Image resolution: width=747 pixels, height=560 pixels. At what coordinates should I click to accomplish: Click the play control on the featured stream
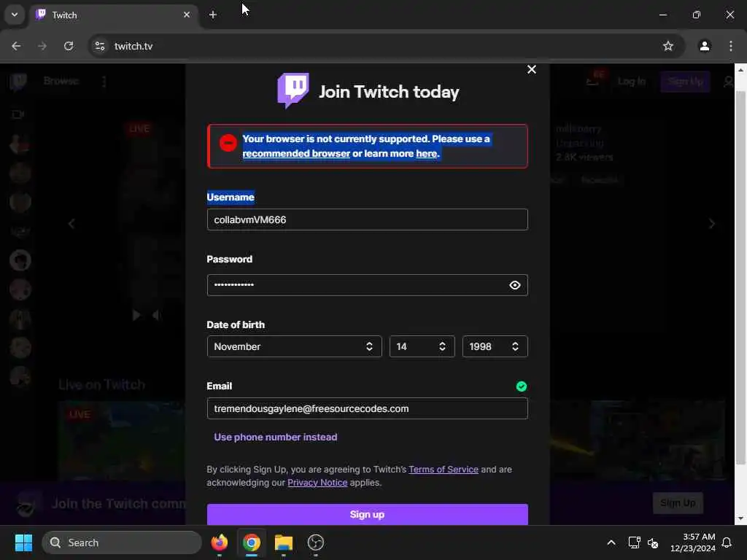(136, 315)
